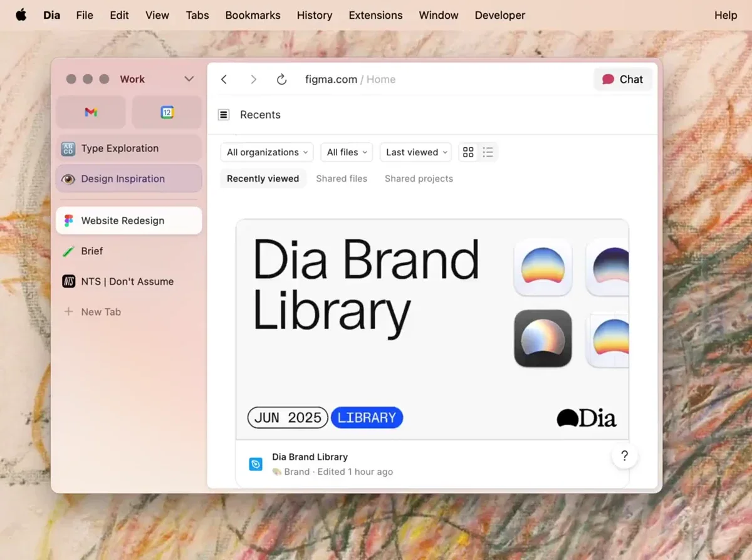Go forward with the forward arrow
The width and height of the screenshot is (752, 560).
253,80
